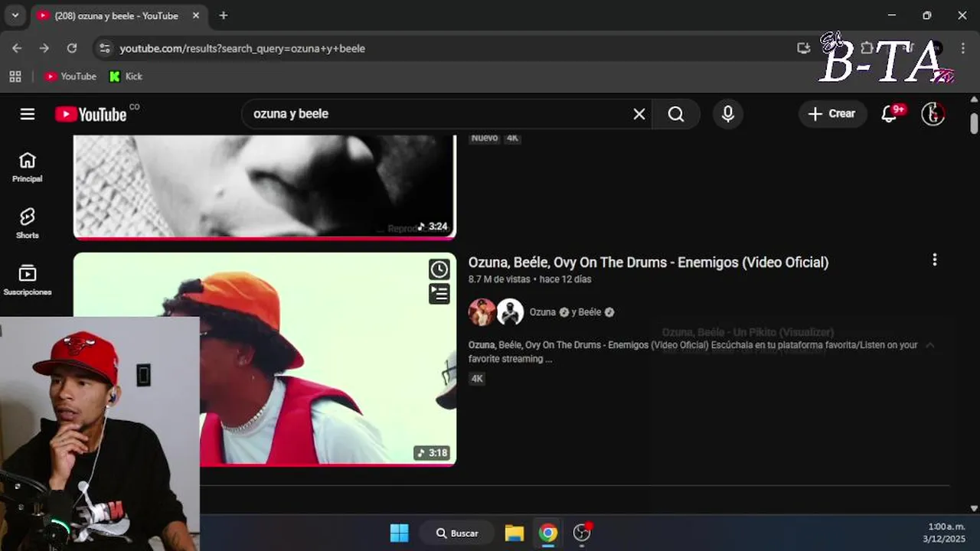Click the magnifier search button
The image size is (980, 551).
point(676,114)
